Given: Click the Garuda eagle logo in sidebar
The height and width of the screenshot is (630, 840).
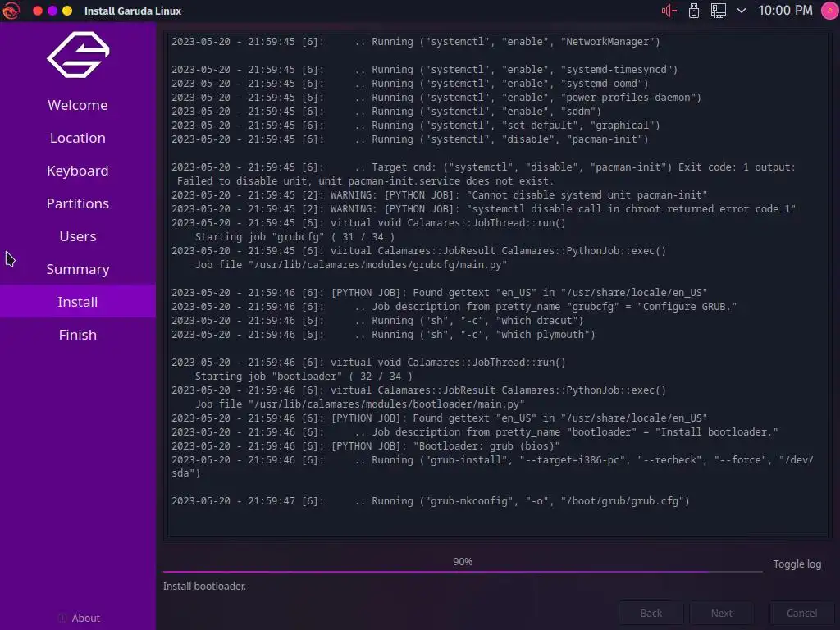Looking at the screenshot, I should click(x=78, y=55).
